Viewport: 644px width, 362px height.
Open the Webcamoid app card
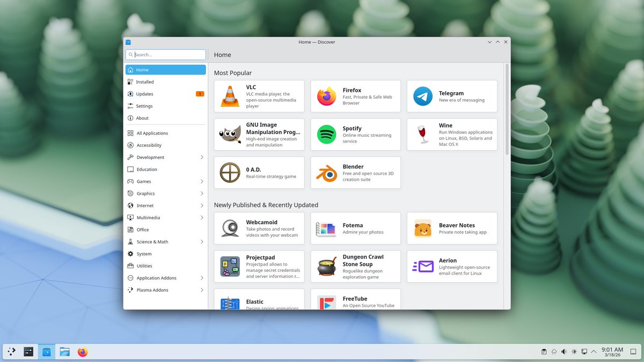coord(259,228)
